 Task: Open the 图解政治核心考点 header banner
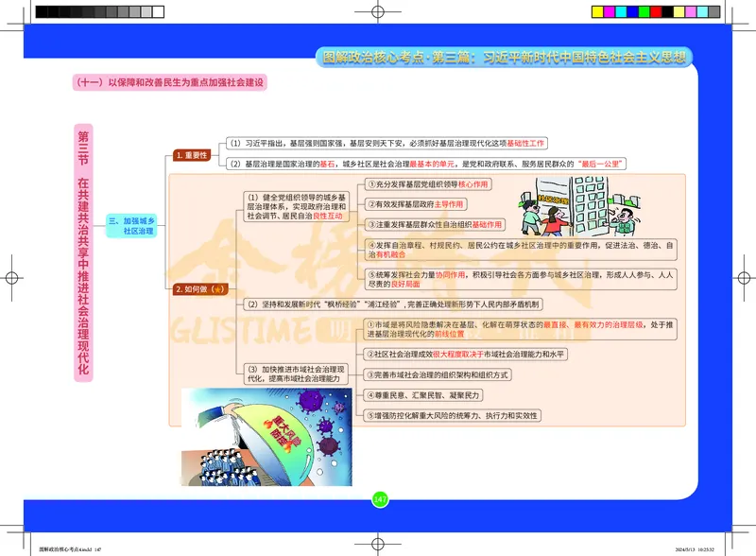click(x=508, y=57)
